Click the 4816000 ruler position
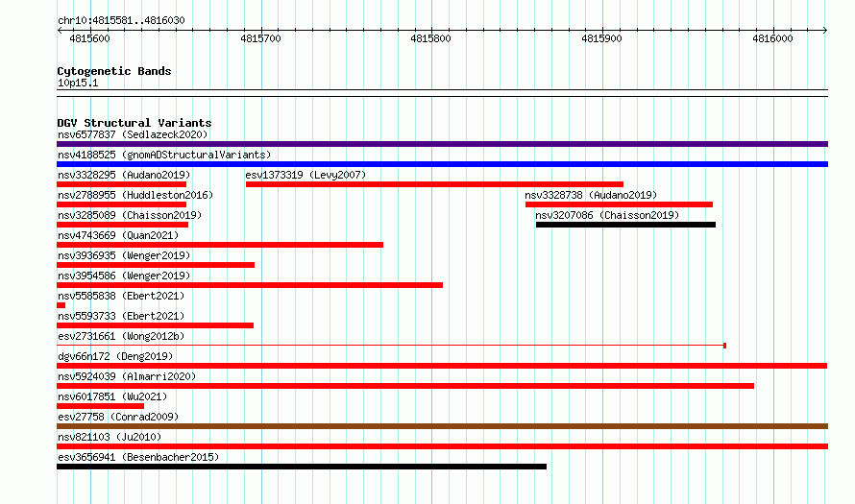This screenshot has width=855, height=504. click(772, 38)
